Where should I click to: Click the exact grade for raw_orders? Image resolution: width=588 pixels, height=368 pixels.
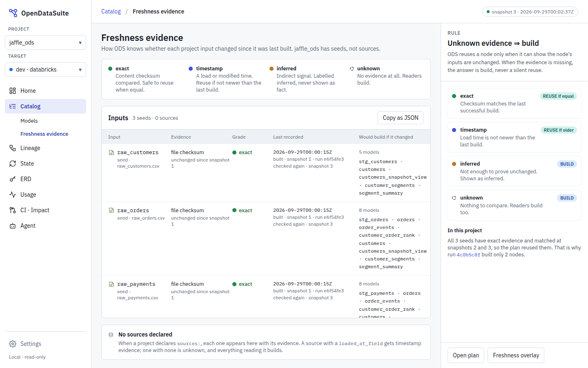[x=242, y=211]
